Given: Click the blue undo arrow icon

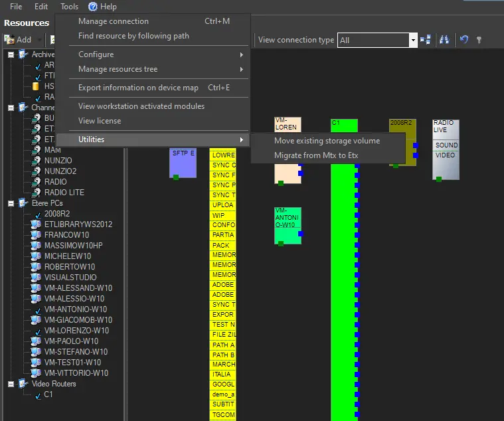Looking at the screenshot, I should click(463, 40).
